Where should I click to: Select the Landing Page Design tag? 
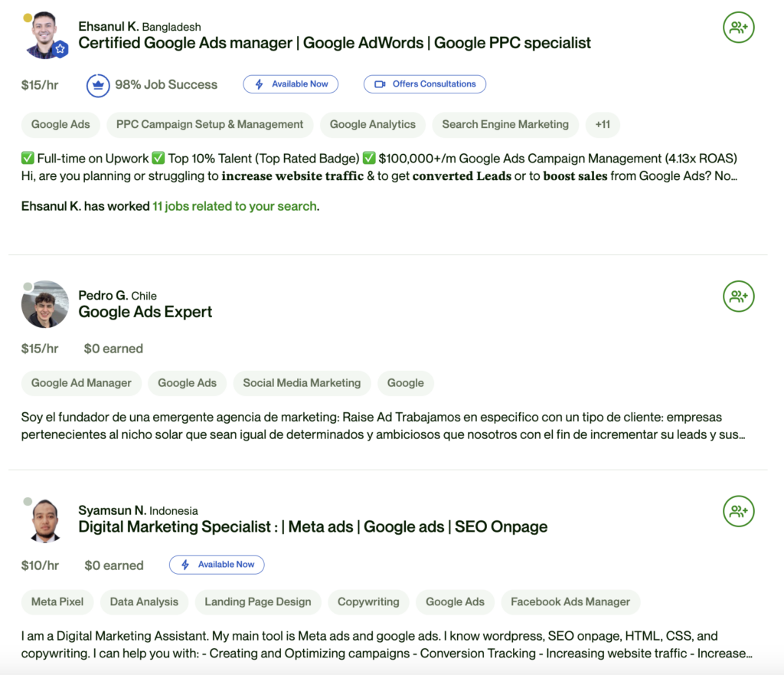point(258,602)
